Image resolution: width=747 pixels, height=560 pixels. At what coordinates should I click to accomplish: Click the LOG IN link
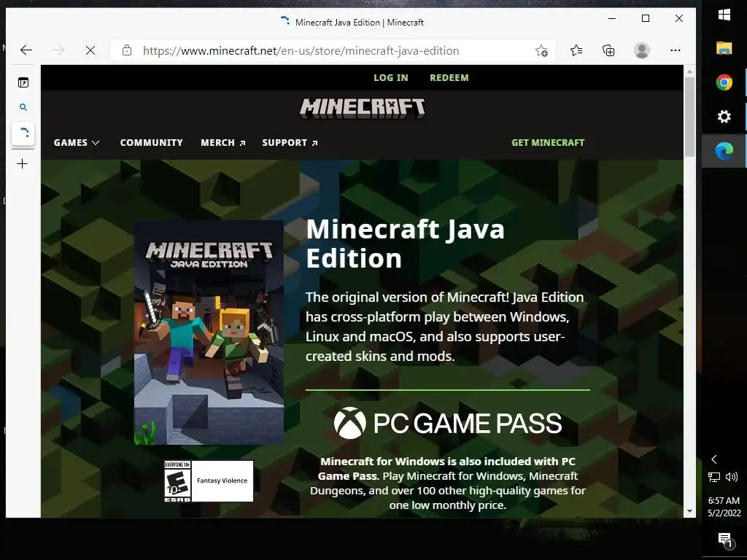click(391, 77)
